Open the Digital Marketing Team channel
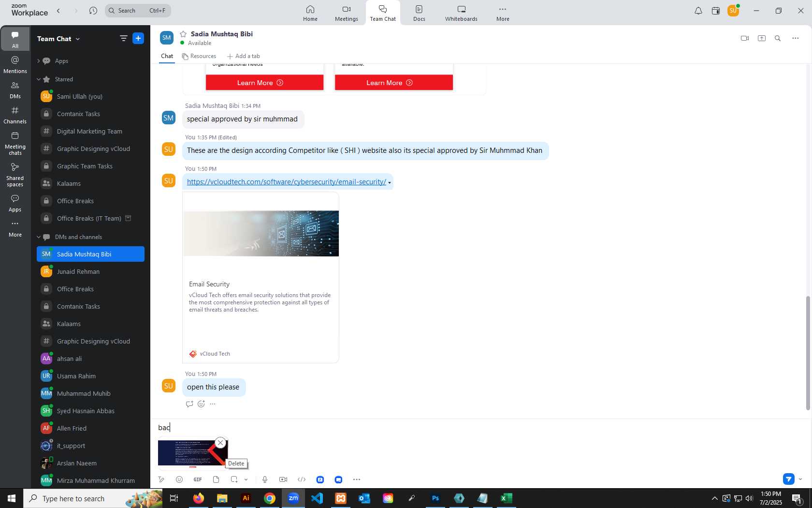Image resolution: width=812 pixels, height=508 pixels. pos(90,131)
